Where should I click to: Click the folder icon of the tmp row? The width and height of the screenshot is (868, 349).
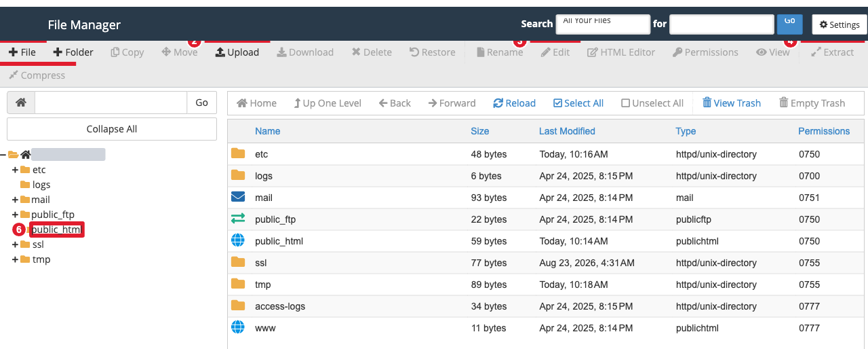[x=238, y=284]
